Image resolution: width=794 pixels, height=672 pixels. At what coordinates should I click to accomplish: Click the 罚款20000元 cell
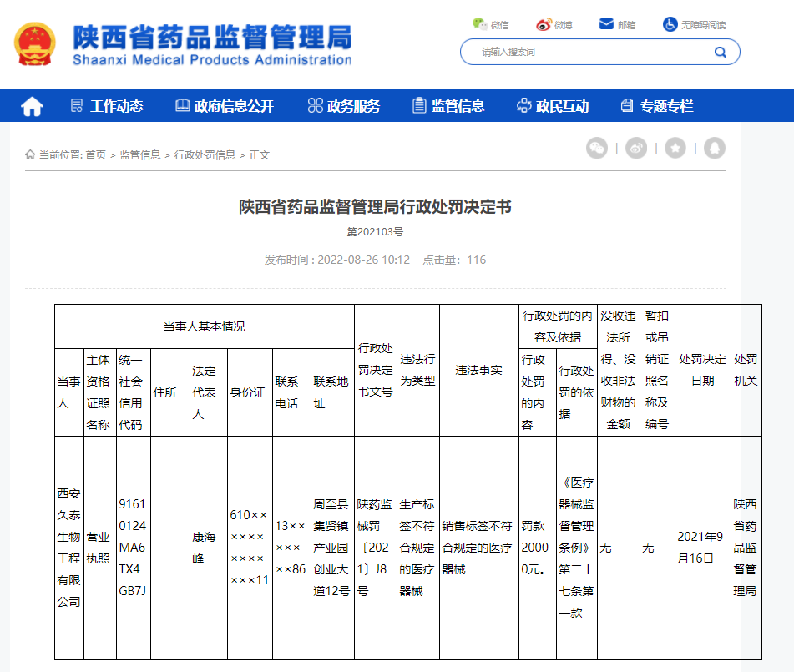pyautogui.click(x=536, y=548)
